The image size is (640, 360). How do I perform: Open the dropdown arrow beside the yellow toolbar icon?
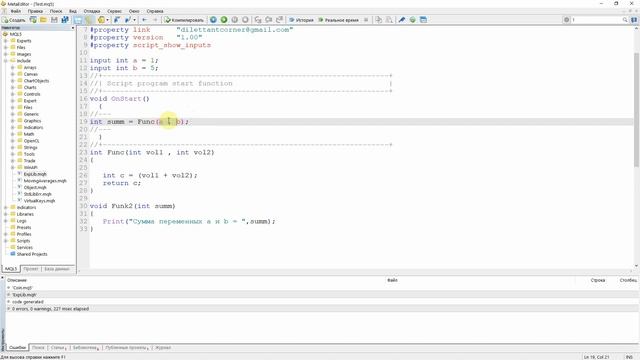click(108, 20)
